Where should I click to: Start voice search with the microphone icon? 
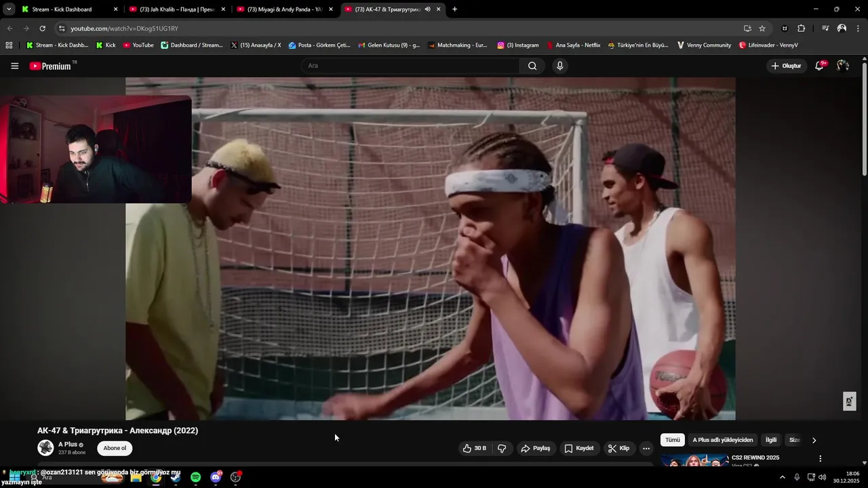point(559,66)
